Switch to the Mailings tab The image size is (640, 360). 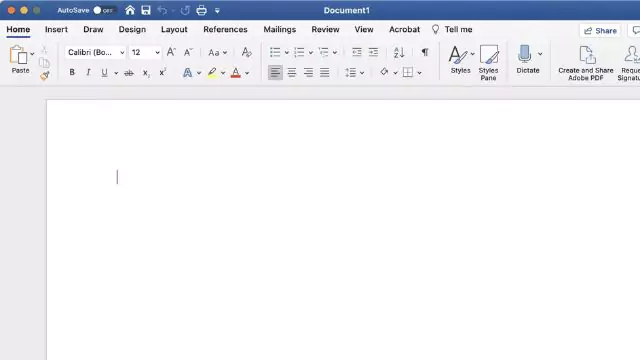tap(280, 29)
